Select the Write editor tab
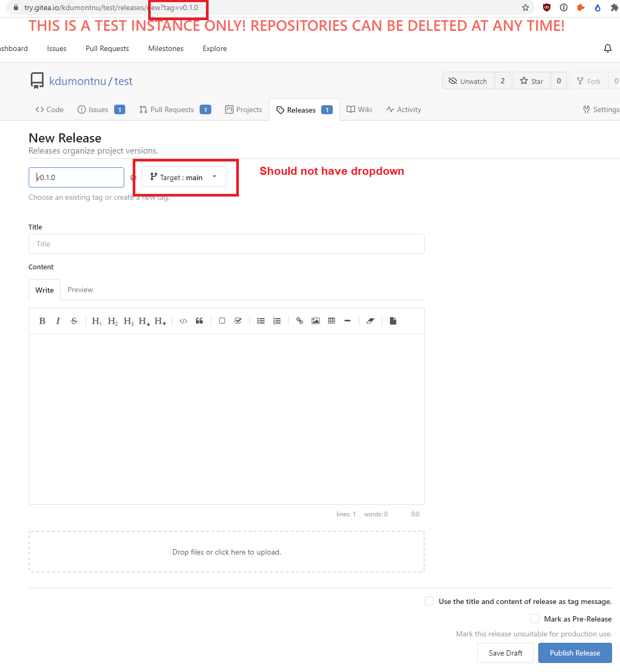The height and width of the screenshot is (672, 620). point(45,290)
